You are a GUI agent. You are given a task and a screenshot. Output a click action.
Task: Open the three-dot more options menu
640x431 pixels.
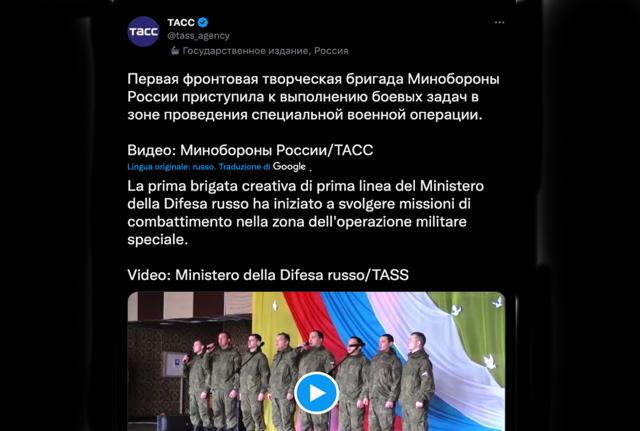coord(499,22)
